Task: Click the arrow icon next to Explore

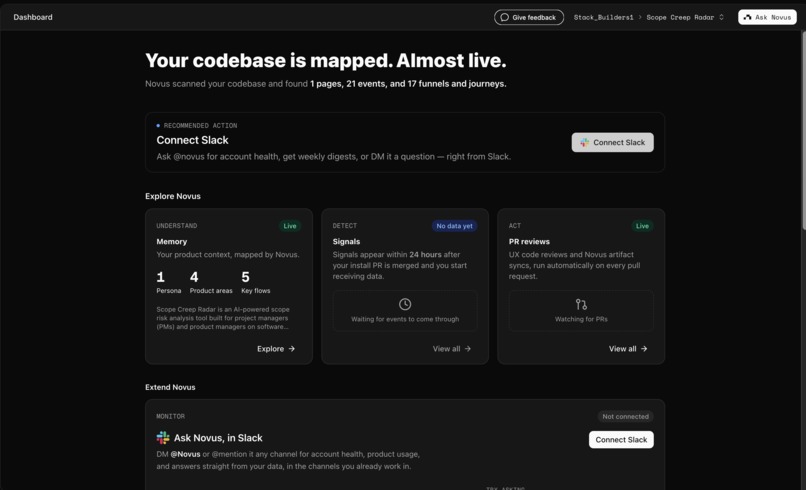Action: (291, 349)
